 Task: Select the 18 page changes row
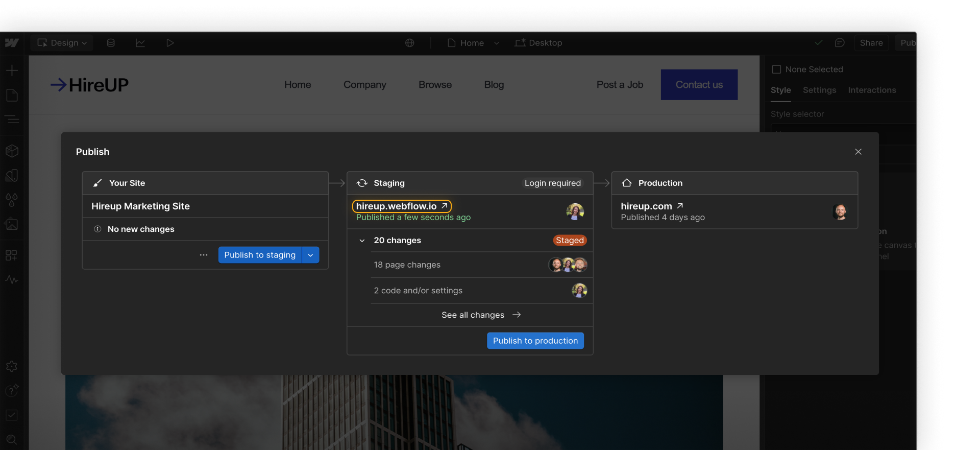[x=481, y=265]
